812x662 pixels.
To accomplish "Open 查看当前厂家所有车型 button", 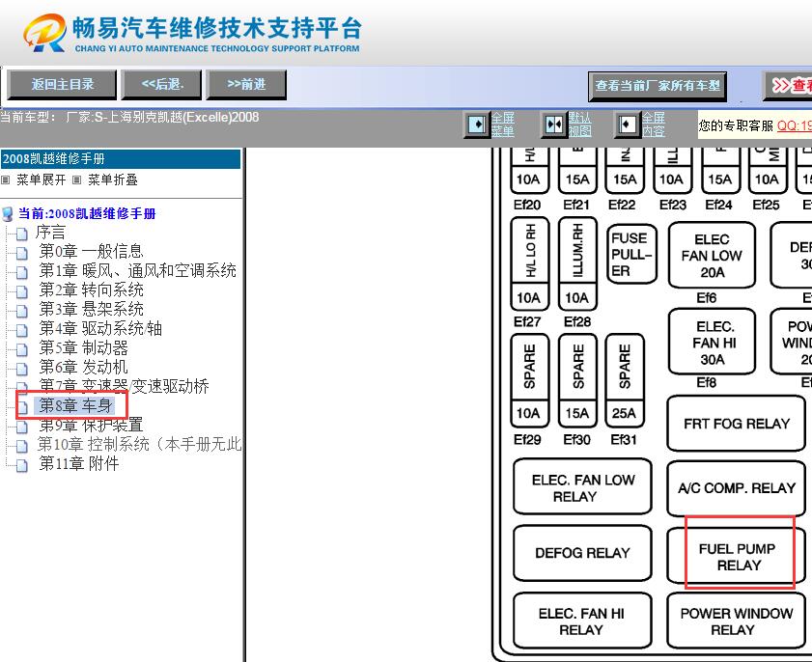I will (x=658, y=87).
